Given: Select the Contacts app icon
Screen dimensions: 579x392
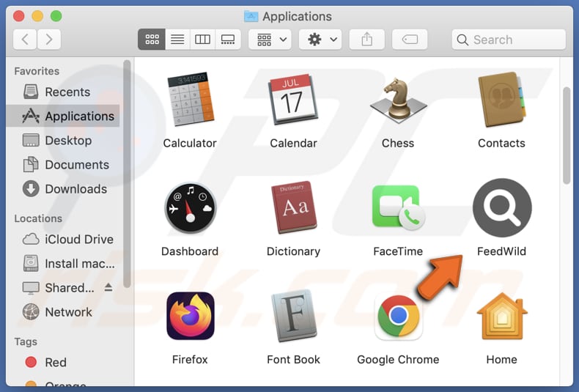Looking at the screenshot, I should 501,99.
